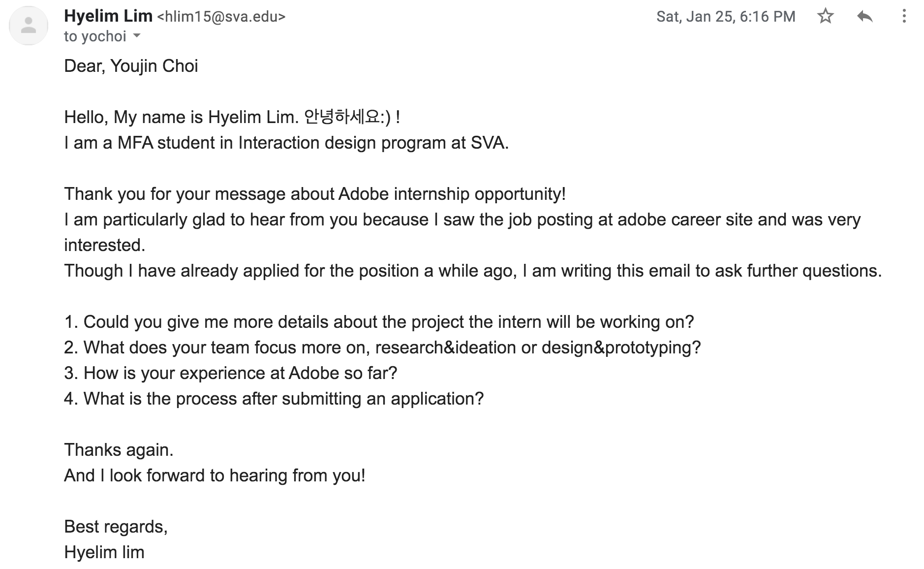Click question 1 about the intern project

(x=379, y=322)
